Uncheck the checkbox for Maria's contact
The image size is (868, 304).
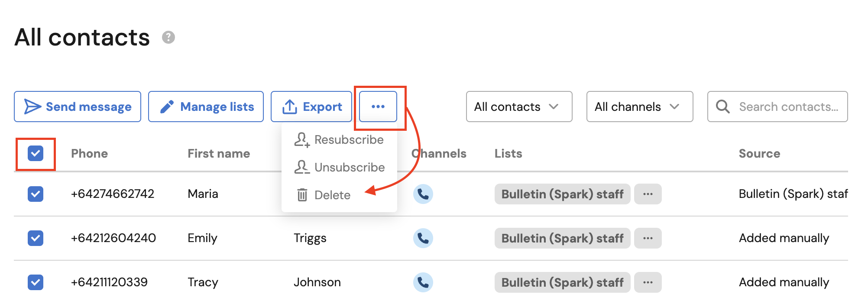pyautogui.click(x=36, y=194)
